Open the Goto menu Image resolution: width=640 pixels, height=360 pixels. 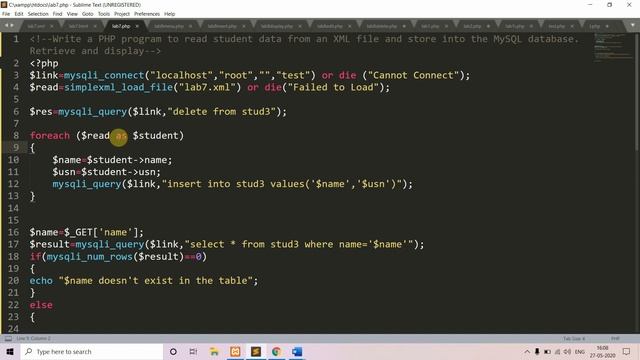click(87, 14)
